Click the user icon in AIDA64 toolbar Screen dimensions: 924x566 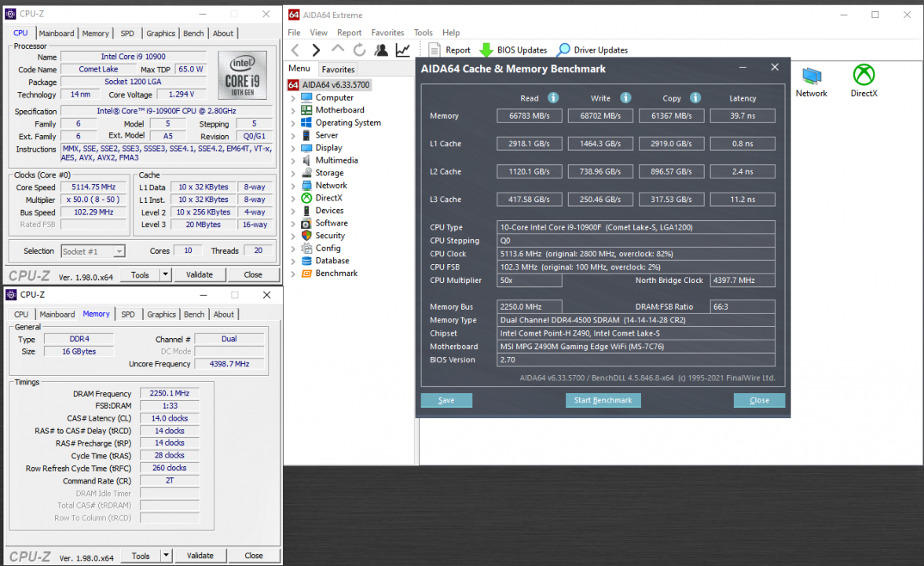tap(381, 50)
